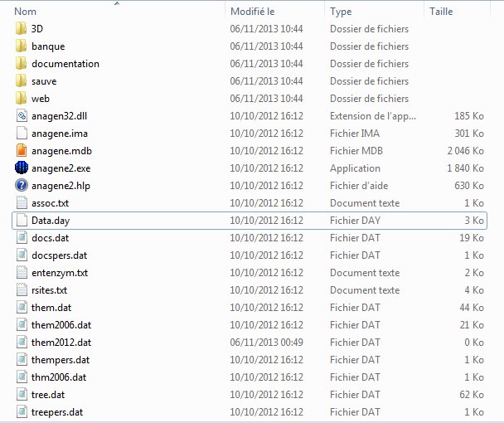Screen dimensions: 504x423
Task: Select the web folder entry
Action: click(41, 99)
